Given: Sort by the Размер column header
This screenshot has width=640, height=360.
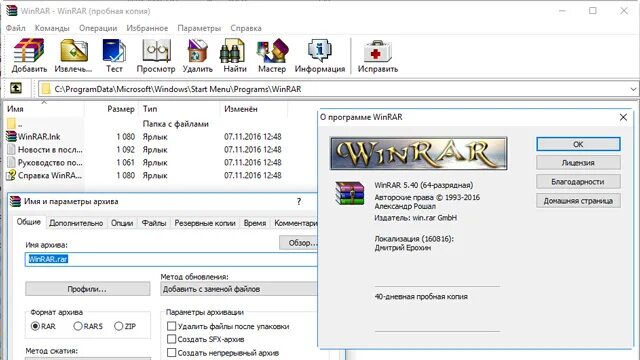Looking at the screenshot, I should [x=111, y=109].
